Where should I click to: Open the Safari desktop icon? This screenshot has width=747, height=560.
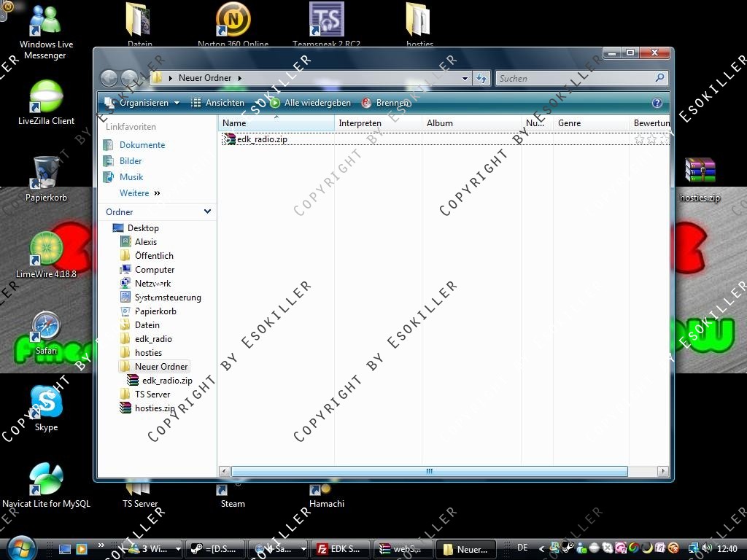pyautogui.click(x=46, y=327)
